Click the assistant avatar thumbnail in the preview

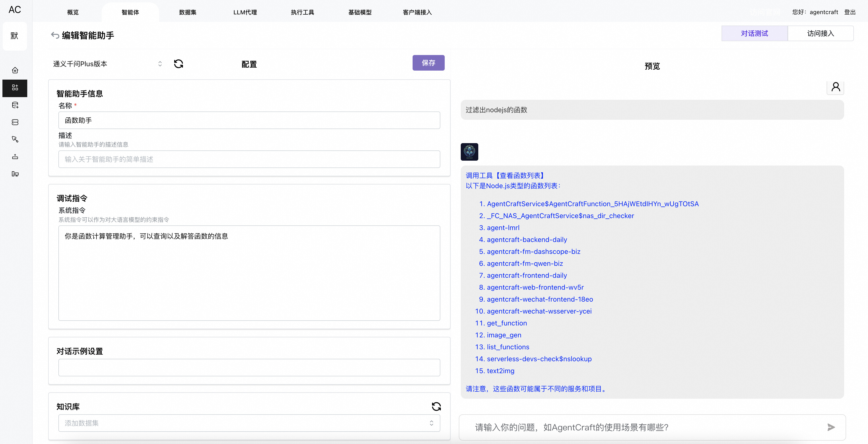click(x=469, y=152)
